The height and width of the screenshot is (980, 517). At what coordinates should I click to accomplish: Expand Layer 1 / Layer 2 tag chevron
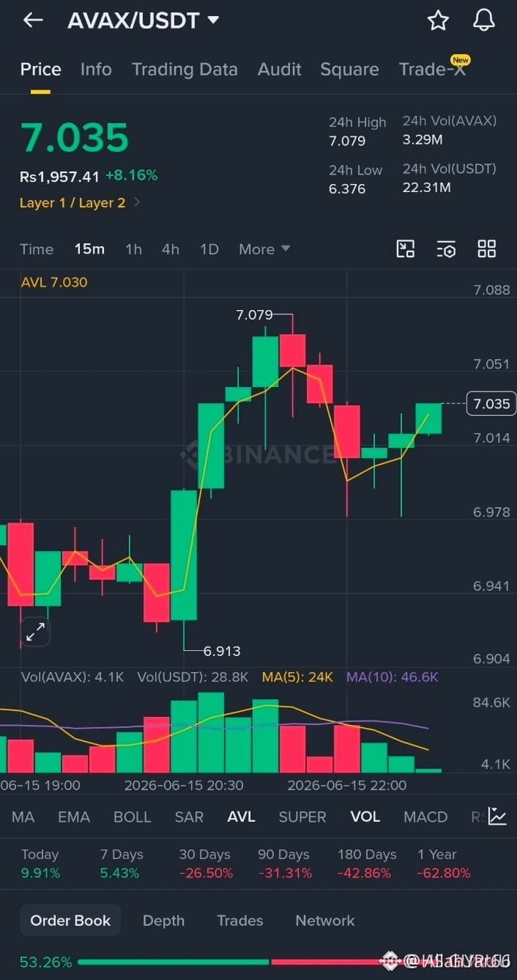coord(138,202)
